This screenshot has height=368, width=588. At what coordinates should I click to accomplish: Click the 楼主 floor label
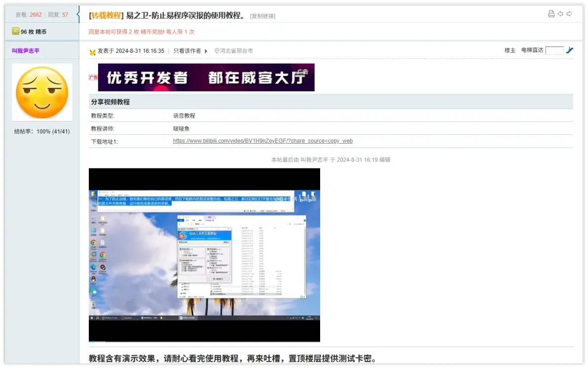click(x=510, y=50)
